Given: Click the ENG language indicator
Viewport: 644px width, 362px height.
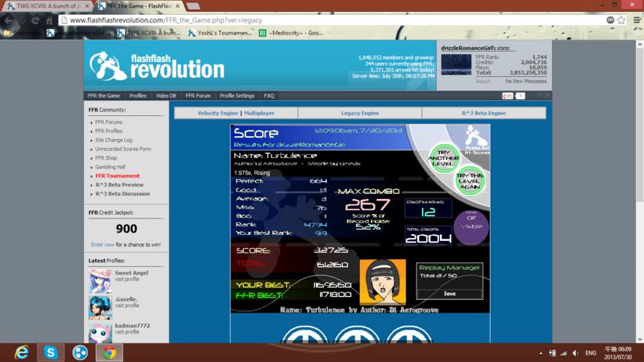Looking at the screenshot, I should pyautogui.click(x=591, y=353).
